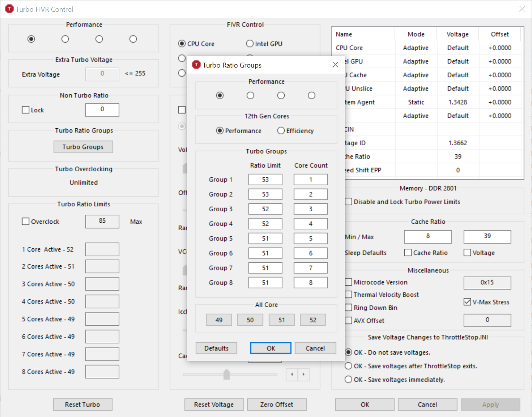The image size is (532, 417).
Task: Click the AVX Offset value field
Action: coord(487,320)
